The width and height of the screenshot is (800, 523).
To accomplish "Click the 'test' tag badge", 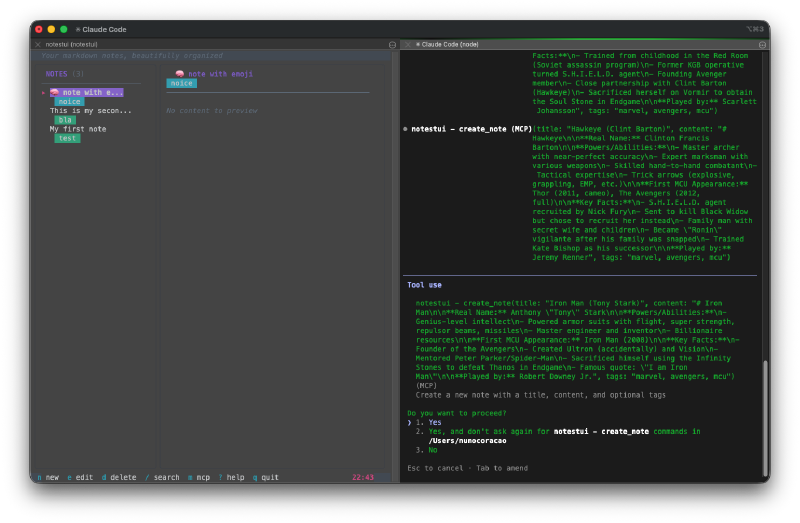I will [x=67, y=138].
